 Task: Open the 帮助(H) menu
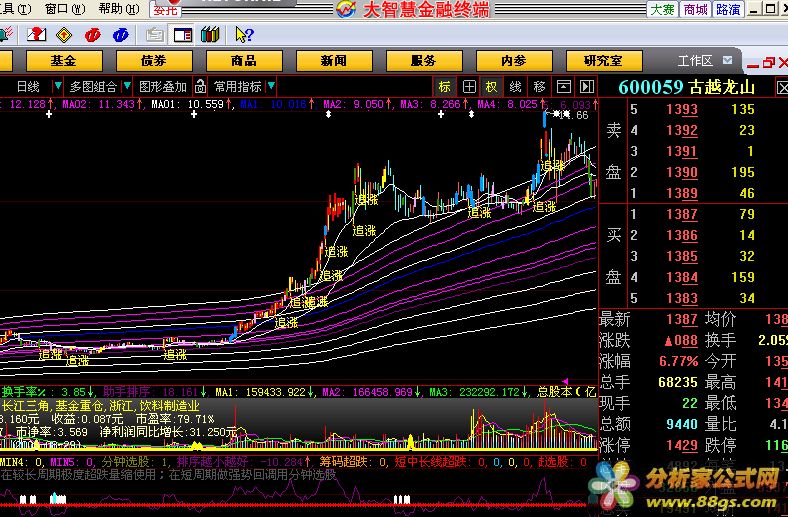pos(119,8)
